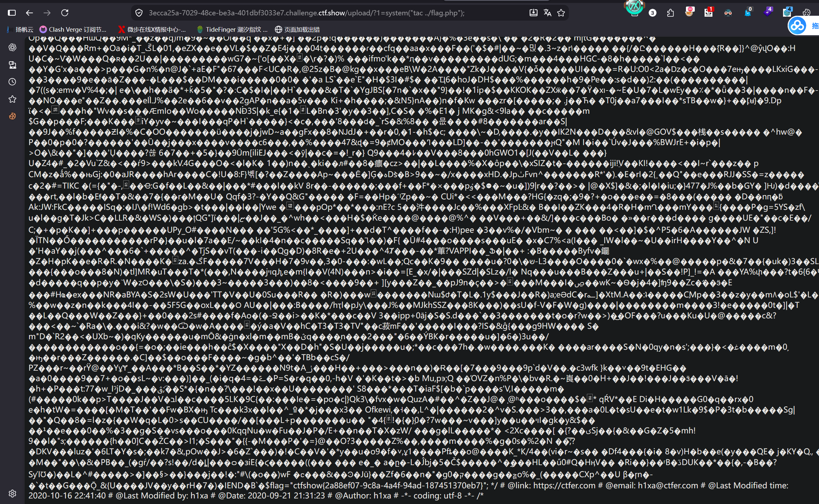Viewport: 819px width, 504px height.
Task: Open the 扬帆云 bookmark
Action: tap(20, 29)
